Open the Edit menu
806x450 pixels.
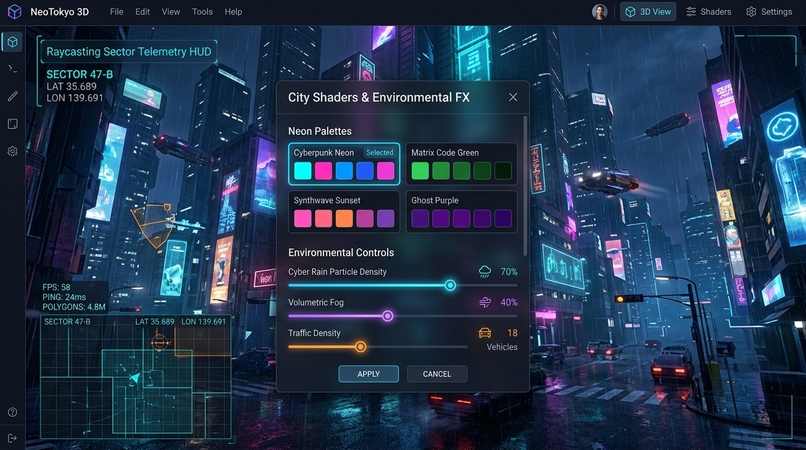pyautogui.click(x=142, y=11)
